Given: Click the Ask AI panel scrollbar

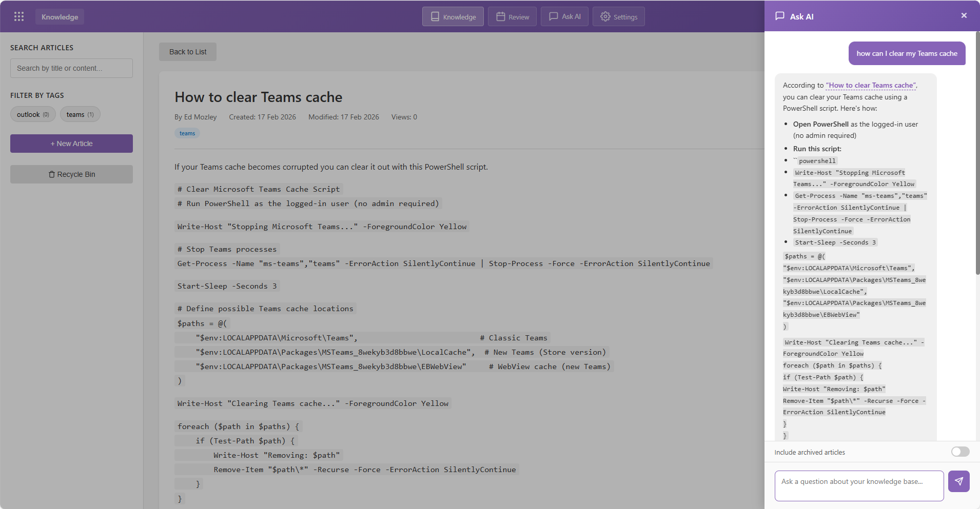Looking at the screenshot, I should pos(977,154).
